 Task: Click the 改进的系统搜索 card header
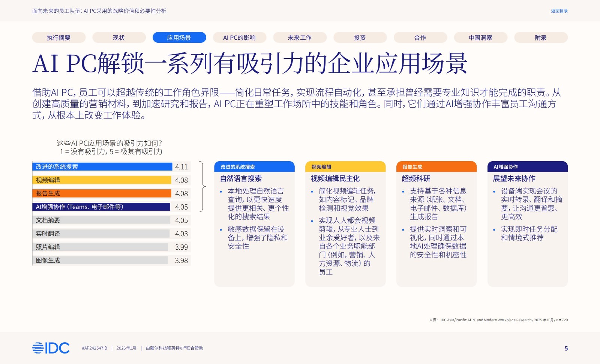pyautogui.click(x=254, y=167)
